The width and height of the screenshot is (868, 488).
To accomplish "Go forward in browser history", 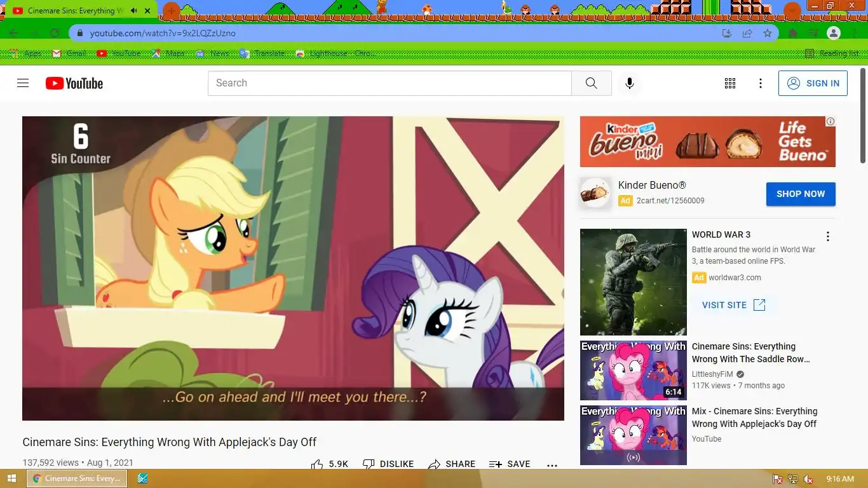I will 34,33.
